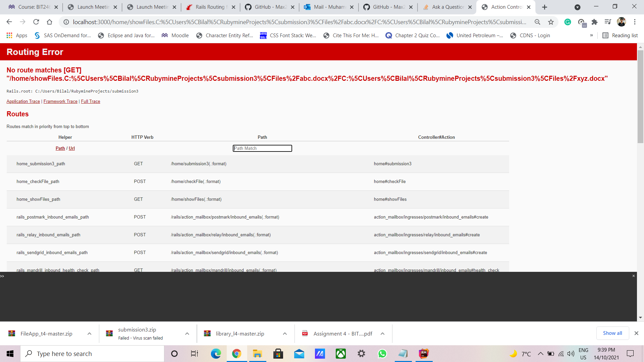Open RubyMine from the taskbar

424,354
